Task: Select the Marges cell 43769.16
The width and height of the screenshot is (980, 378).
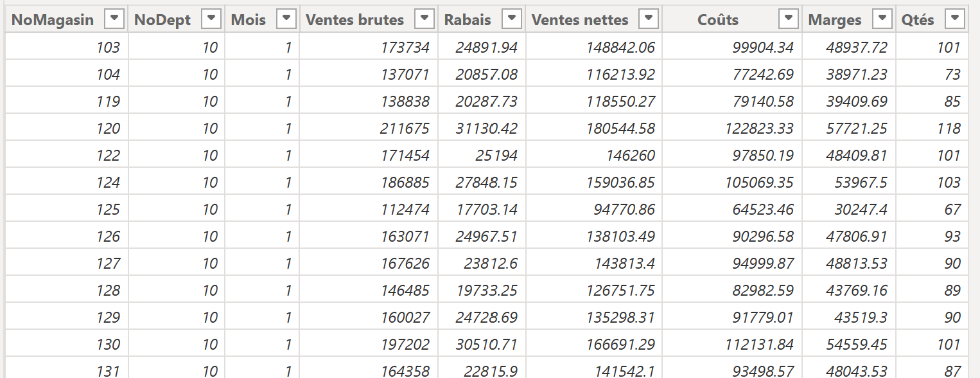Action: (x=849, y=290)
